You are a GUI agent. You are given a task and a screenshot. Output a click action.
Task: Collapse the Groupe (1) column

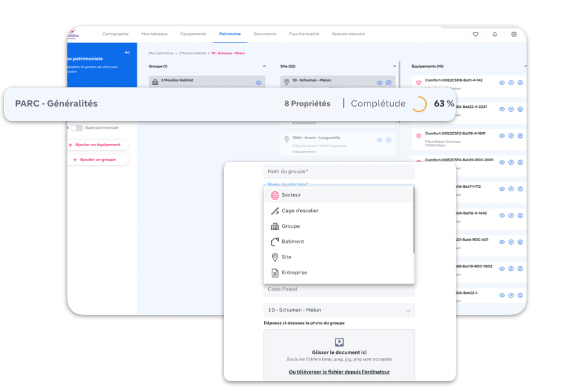[x=264, y=67]
